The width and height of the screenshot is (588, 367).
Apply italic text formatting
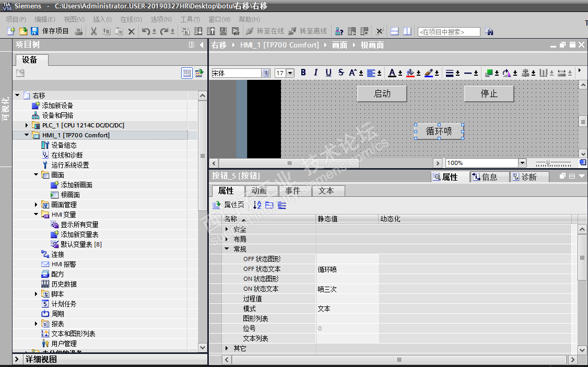pyautogui.click(x=316, y=73)
